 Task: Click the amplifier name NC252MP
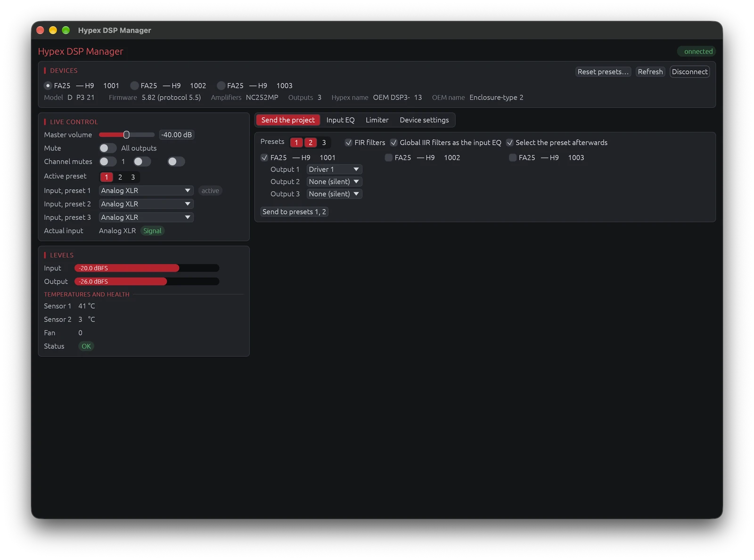tap(262, 98)
